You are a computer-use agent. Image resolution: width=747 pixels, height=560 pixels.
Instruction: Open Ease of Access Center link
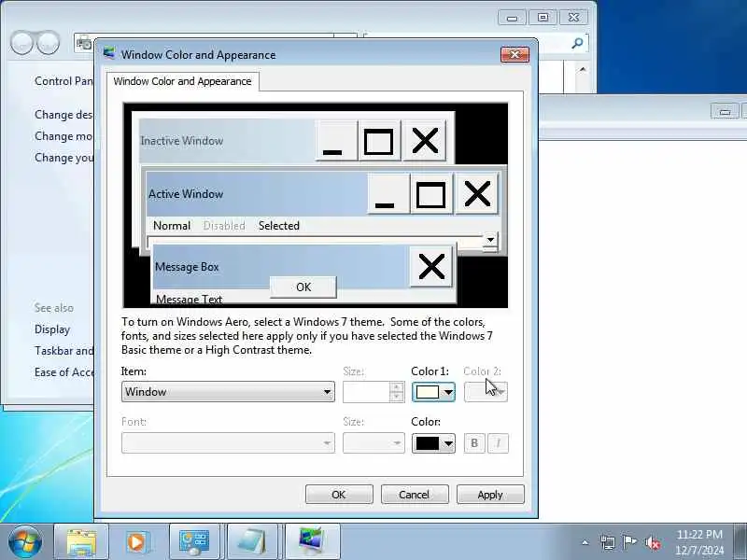pos(63,371)
